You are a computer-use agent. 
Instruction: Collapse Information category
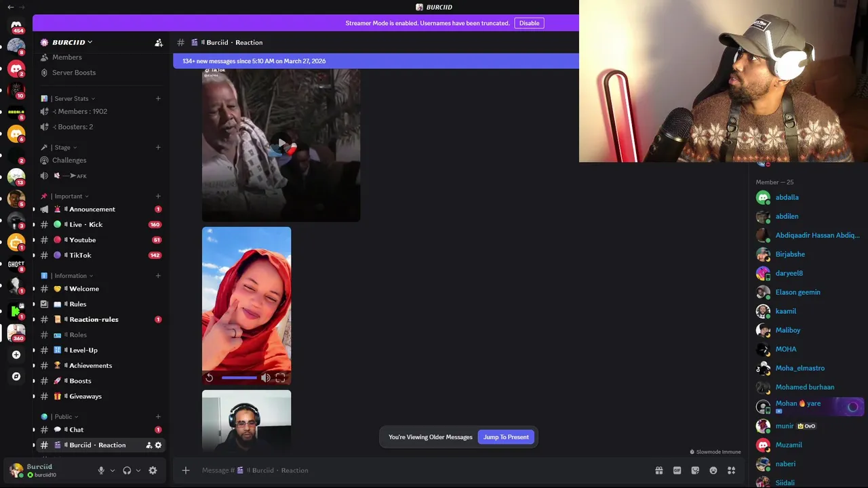coord(71,276)
